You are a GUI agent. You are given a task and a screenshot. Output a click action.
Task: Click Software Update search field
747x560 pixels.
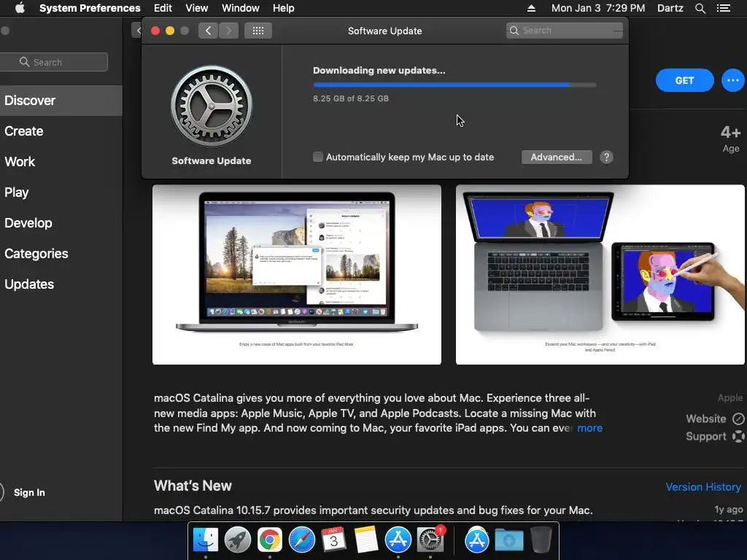pyautogui.click(x=565, y=31)
